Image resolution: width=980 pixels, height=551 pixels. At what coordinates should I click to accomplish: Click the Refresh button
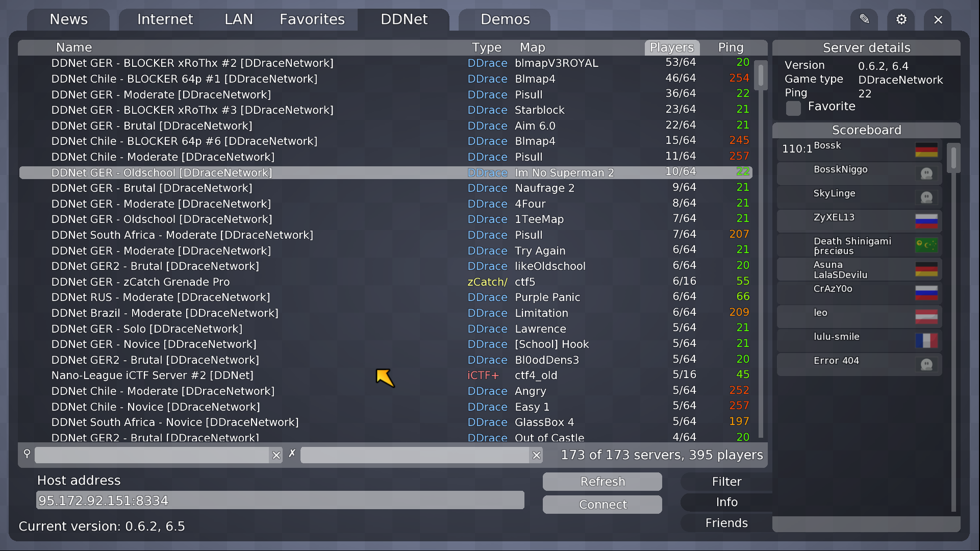tap(602, 481)
